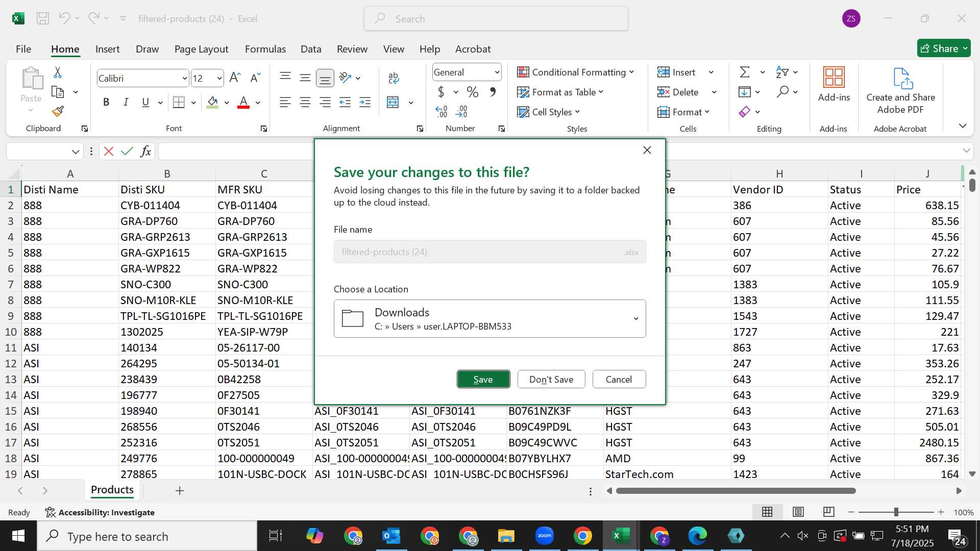
Task: Click Merge and Center icon
Action: click(x=393, y=103)
